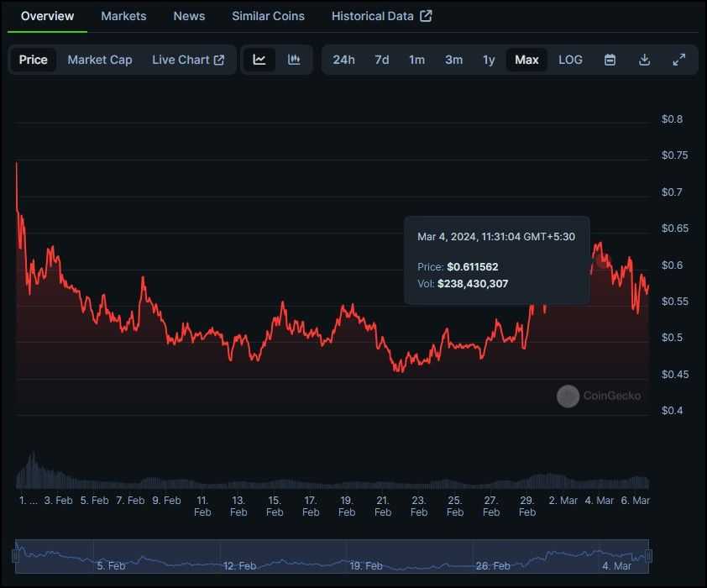707x588 pixels.
Task: Switch to candlestick chart icon
Action: click(x=294, y=60)
